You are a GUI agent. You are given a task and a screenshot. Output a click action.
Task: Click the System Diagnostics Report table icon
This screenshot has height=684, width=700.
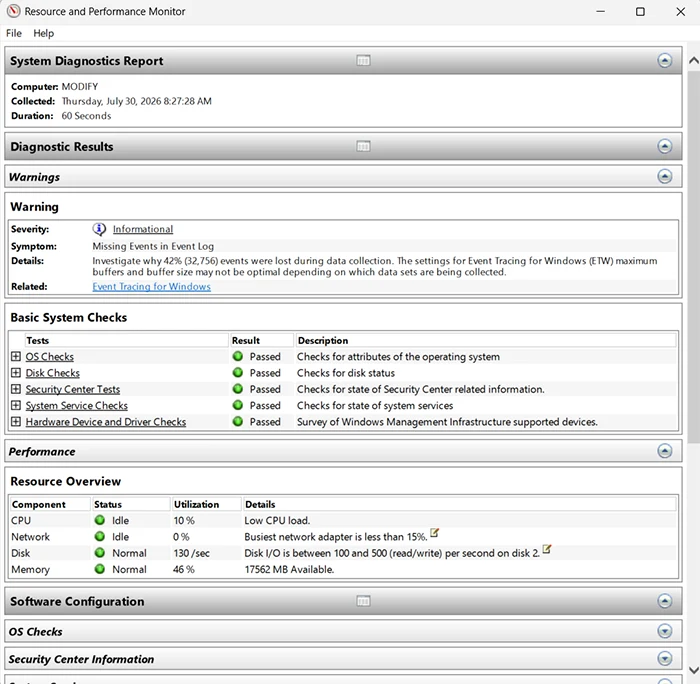coord(363,60)
